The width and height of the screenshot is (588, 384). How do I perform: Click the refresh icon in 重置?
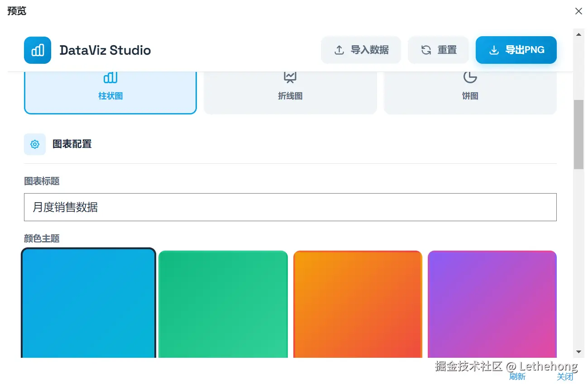tap(426, 50)
